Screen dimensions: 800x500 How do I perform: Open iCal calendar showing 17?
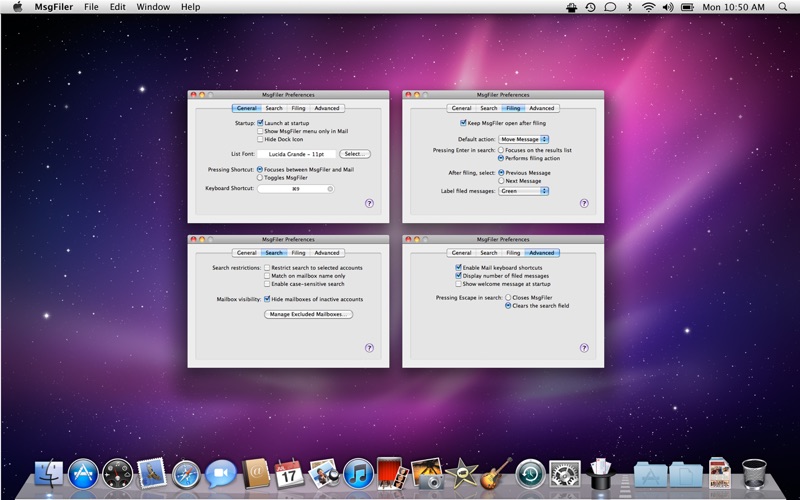289,474
